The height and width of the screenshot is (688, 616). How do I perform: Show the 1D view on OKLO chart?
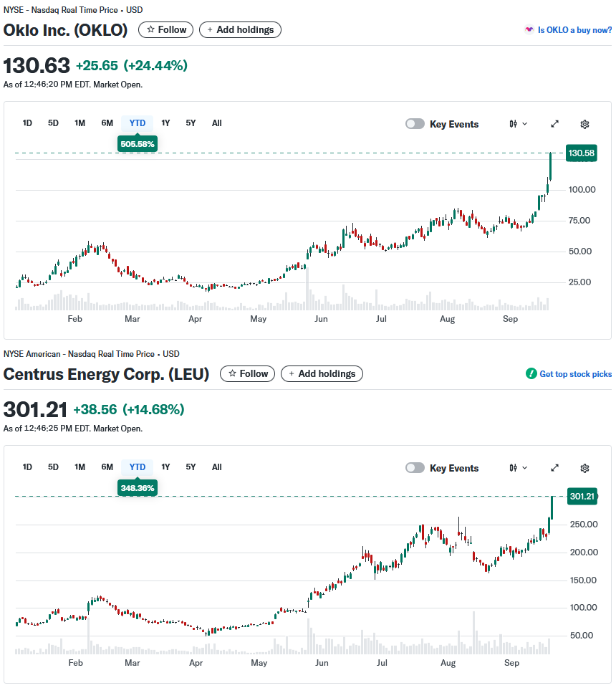coord(27,123)
